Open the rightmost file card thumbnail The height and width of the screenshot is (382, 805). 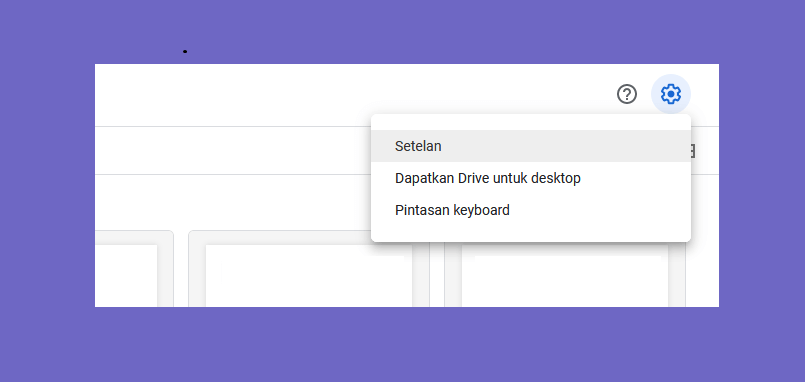pyautogui.click(x=565, y=274)
